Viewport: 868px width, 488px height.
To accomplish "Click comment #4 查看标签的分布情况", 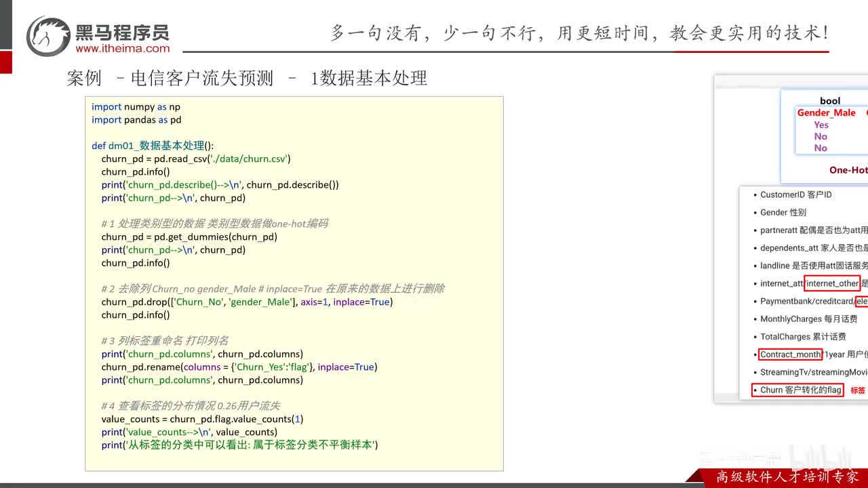I will [191, 406].
